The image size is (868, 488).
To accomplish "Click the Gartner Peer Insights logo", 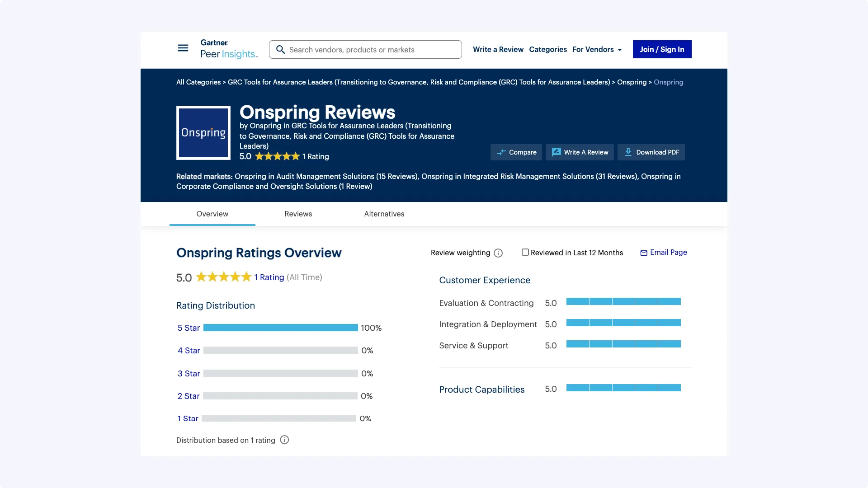I will [x=229, y=49].
